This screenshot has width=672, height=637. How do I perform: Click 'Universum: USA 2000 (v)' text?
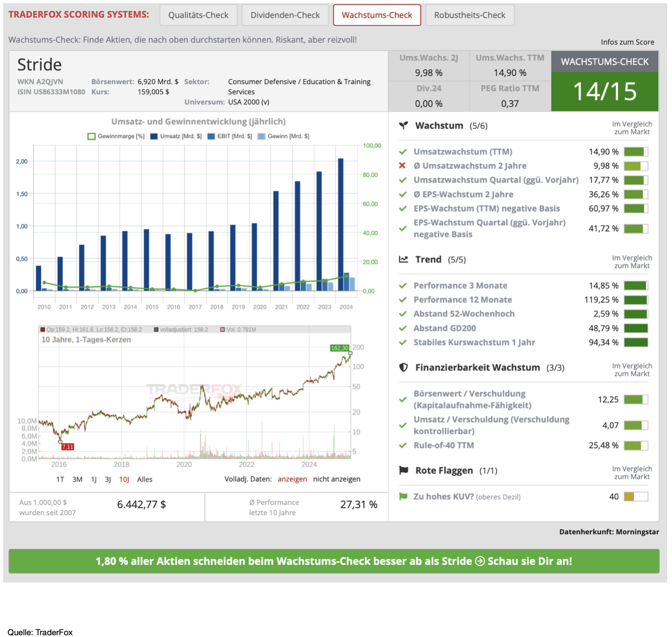pyautogui.click(x=227, y=102)
